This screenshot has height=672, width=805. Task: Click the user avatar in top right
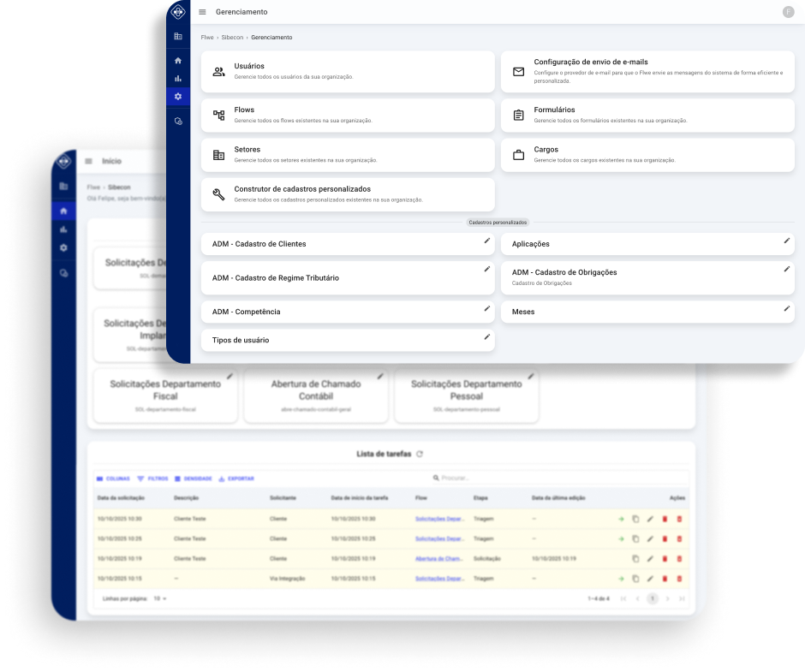(x=788, y=12)
